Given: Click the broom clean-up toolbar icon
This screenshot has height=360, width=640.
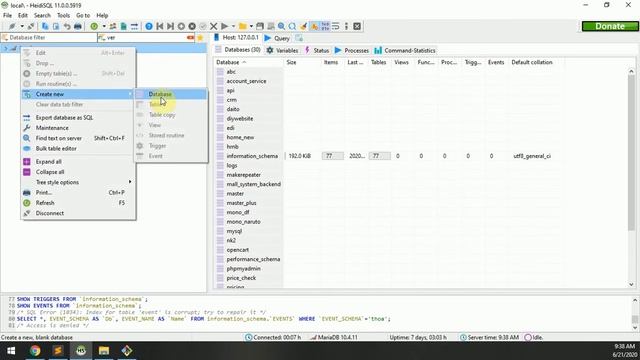Looking at the screenshot, I should click(x=303, y=26).
